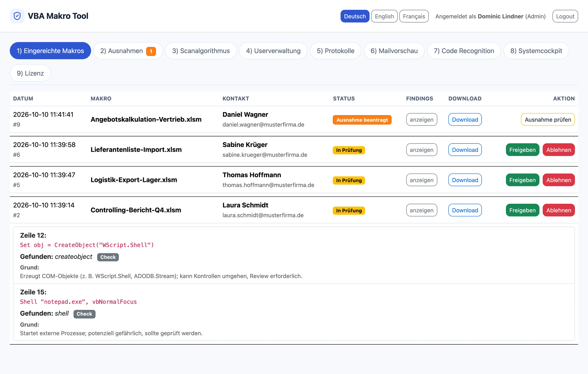The image size is (588, 374).
Task: Show findings for Logistik-Export-Lager.xlsm
Action: coord(421,180)
